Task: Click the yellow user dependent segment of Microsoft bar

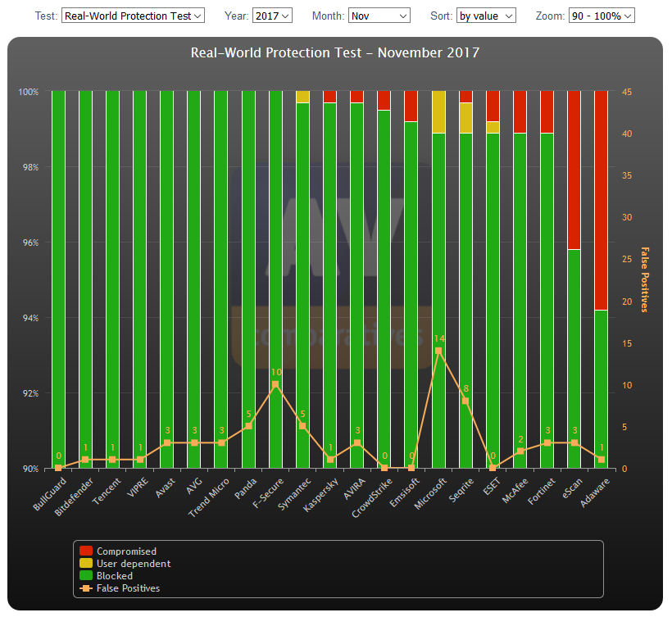Action: 438,111
